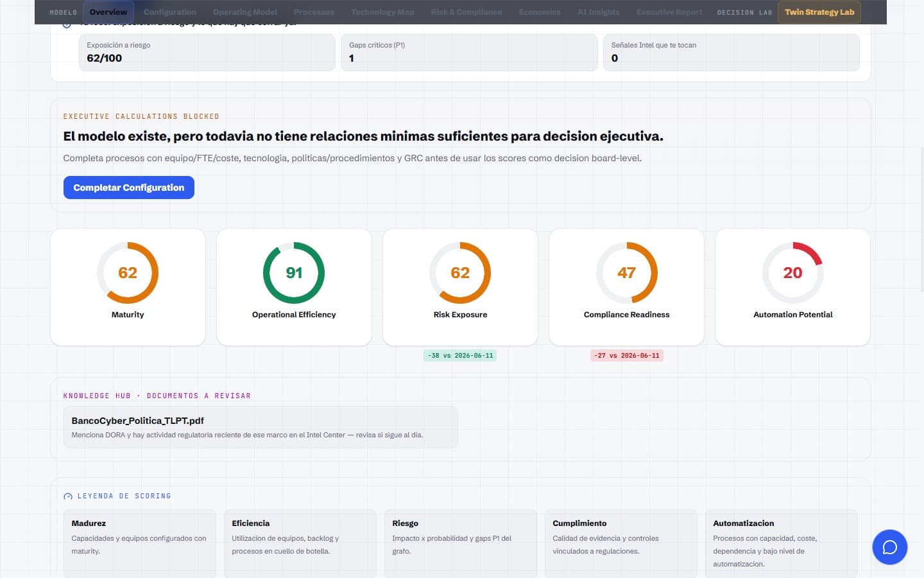Switch to the Overview tab

click(108, 12)
